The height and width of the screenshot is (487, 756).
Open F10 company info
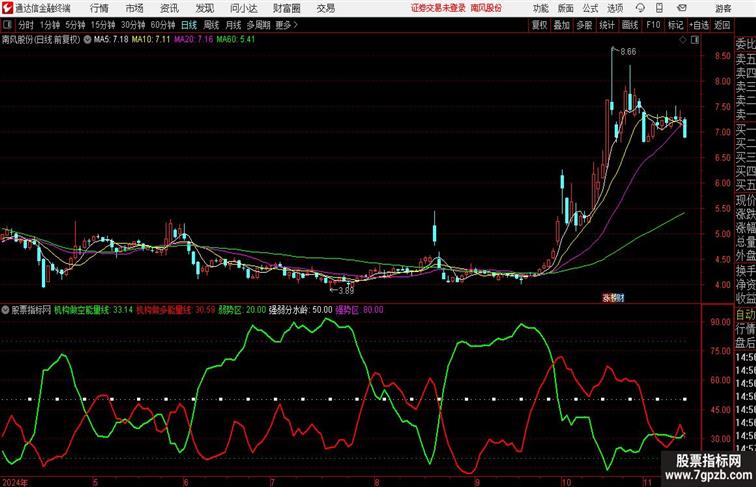(653, 25)
